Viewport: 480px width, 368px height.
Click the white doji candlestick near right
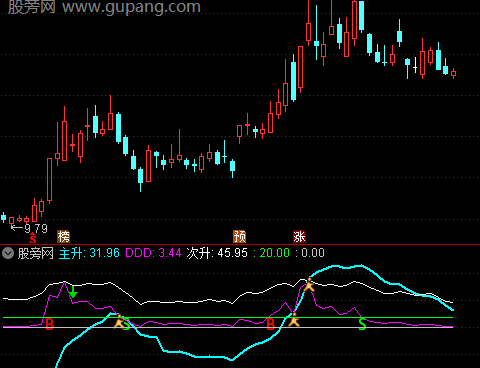click(x=415, y=65)
